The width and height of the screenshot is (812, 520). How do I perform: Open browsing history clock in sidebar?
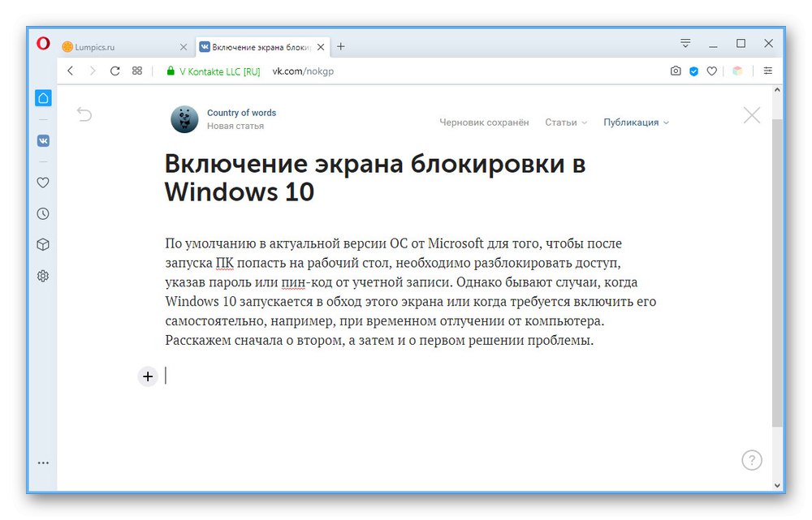43,213
